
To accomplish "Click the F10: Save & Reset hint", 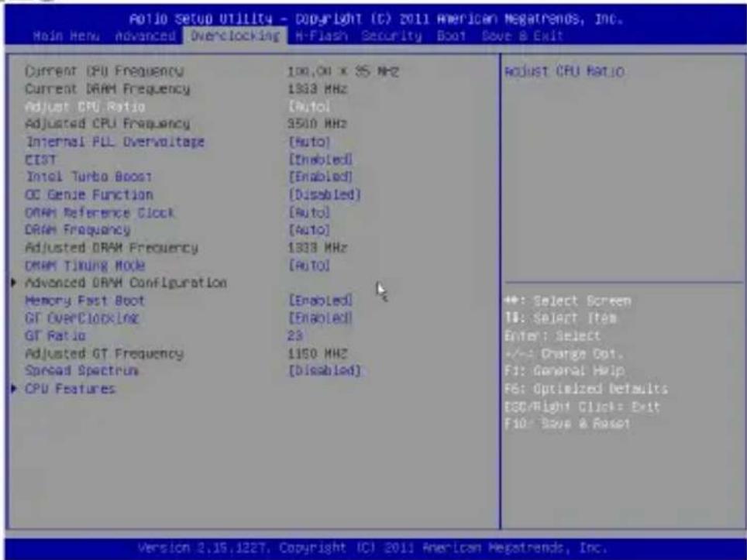I will tap(567, 424).
